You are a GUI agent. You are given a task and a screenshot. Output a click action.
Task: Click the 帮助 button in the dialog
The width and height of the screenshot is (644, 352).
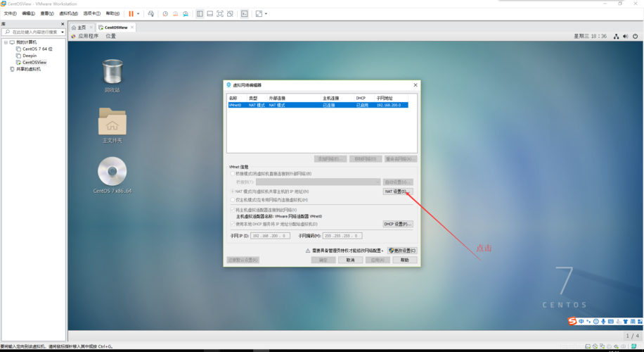point(405,260)
